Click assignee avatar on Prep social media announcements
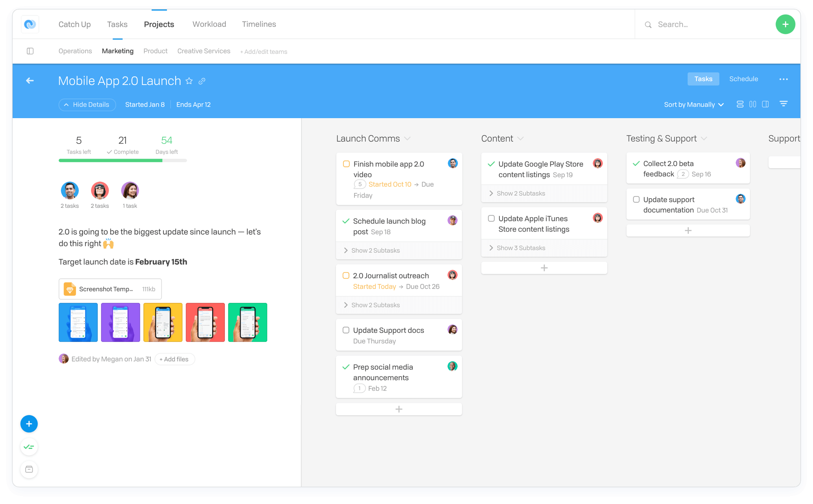This screenshot has height=504, width=813. [x=452, y=366]
